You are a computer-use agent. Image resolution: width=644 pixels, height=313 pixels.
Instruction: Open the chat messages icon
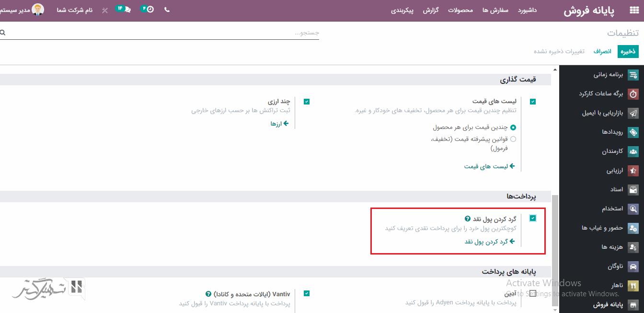pos(127,10)
